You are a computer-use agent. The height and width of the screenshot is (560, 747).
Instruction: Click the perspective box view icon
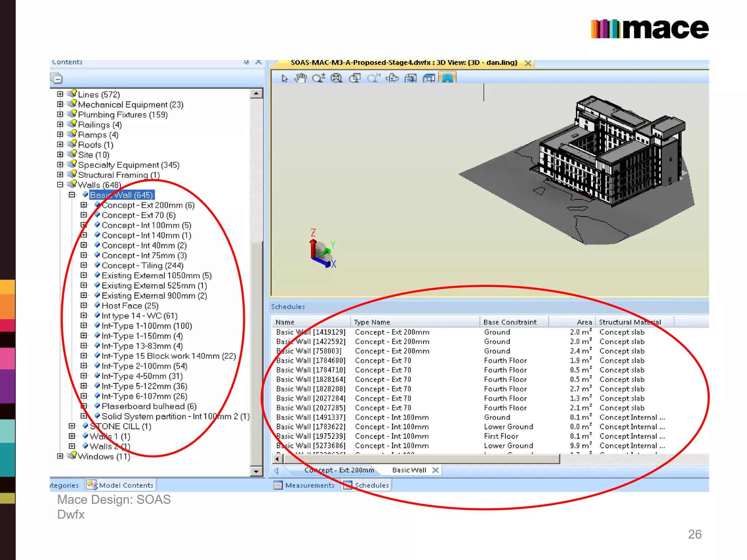coord(429,78)
